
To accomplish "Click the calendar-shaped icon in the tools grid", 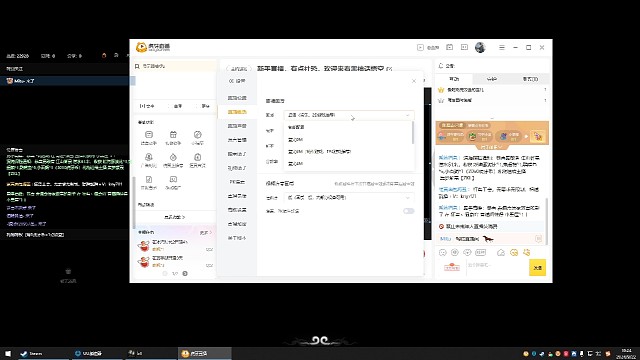I will 173,135.
